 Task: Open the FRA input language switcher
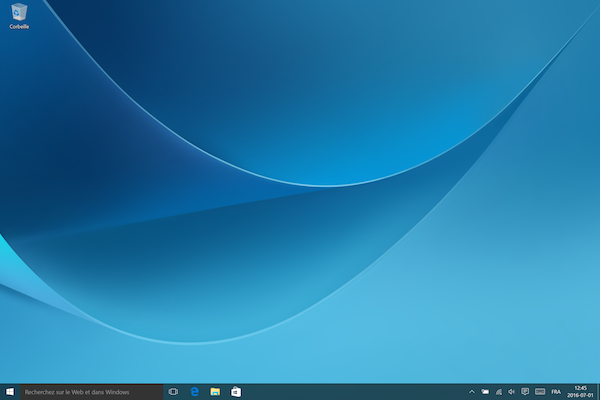(x=556, y=392)
